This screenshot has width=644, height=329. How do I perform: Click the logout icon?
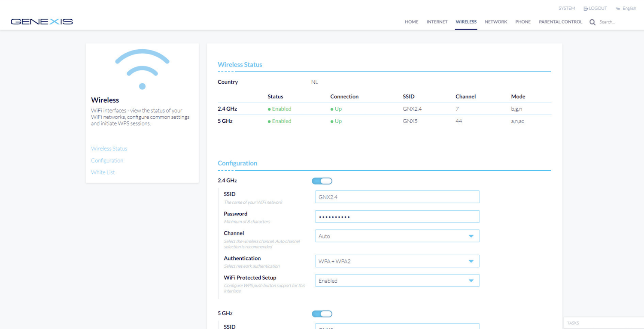586,9
